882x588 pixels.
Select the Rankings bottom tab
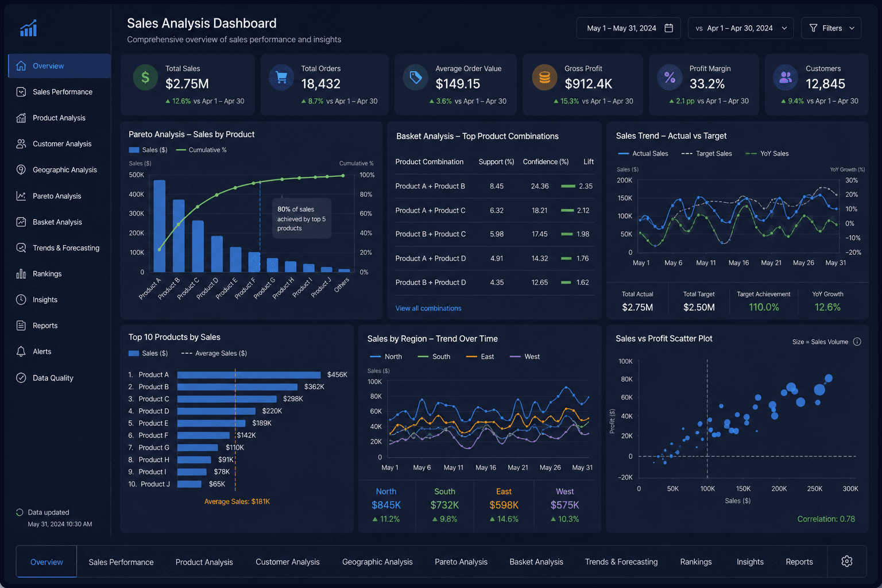click(x=696, y=562)
